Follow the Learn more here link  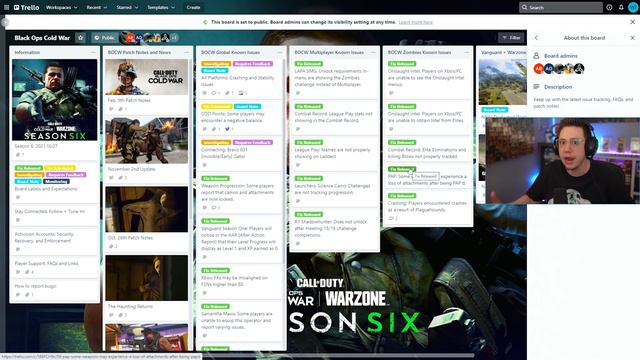point(416,22)
